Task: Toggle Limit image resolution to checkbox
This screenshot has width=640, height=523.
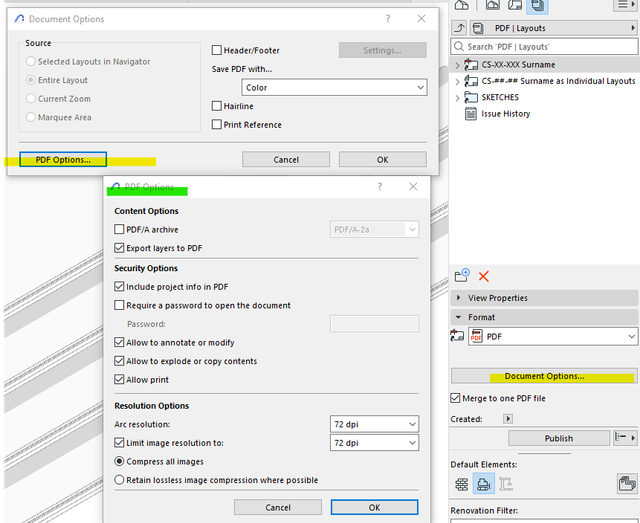Action: point(119,443)
